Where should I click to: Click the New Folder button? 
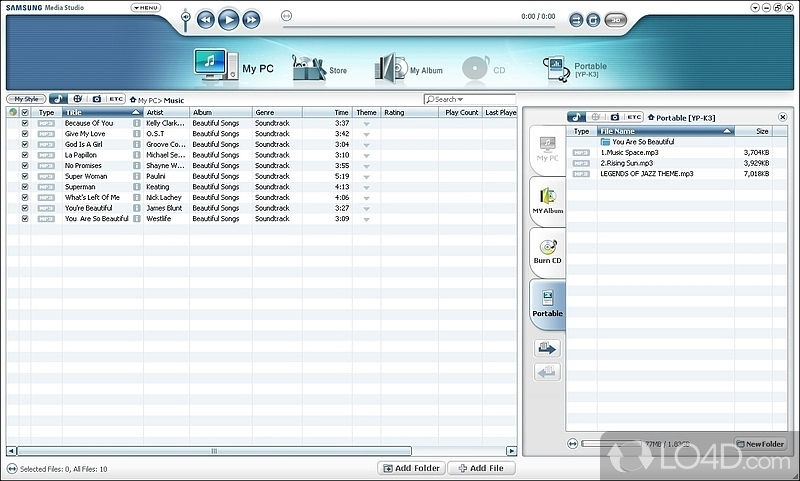point(760,444)
